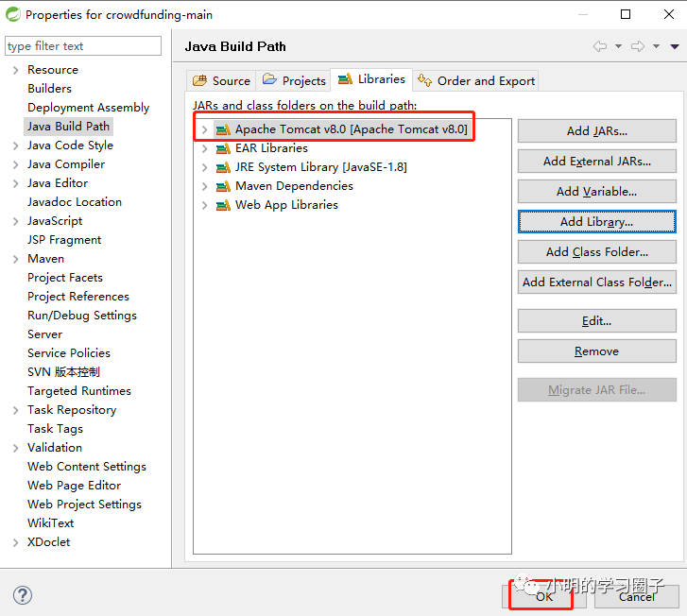This screenshot has height=616, width=687.
Task: Click the Remove button
Action: 596,351
